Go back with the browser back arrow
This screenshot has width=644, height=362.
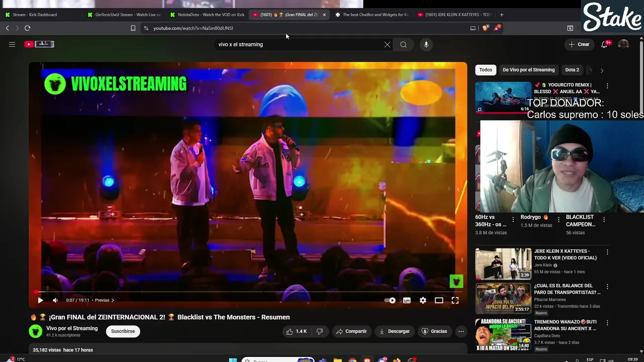(7, 28)
